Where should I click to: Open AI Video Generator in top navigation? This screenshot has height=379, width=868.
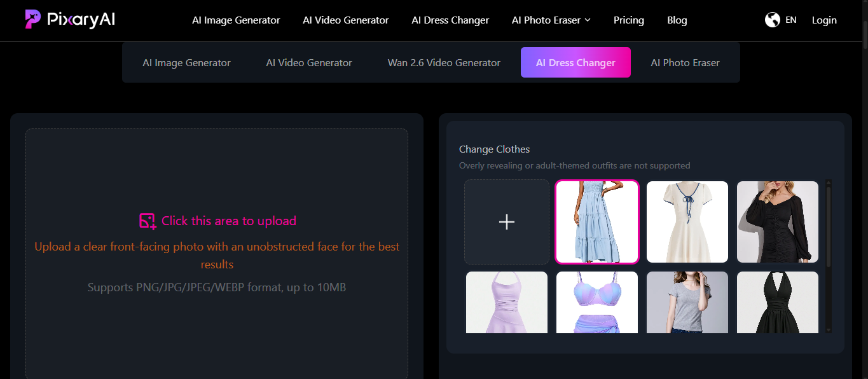345,20
